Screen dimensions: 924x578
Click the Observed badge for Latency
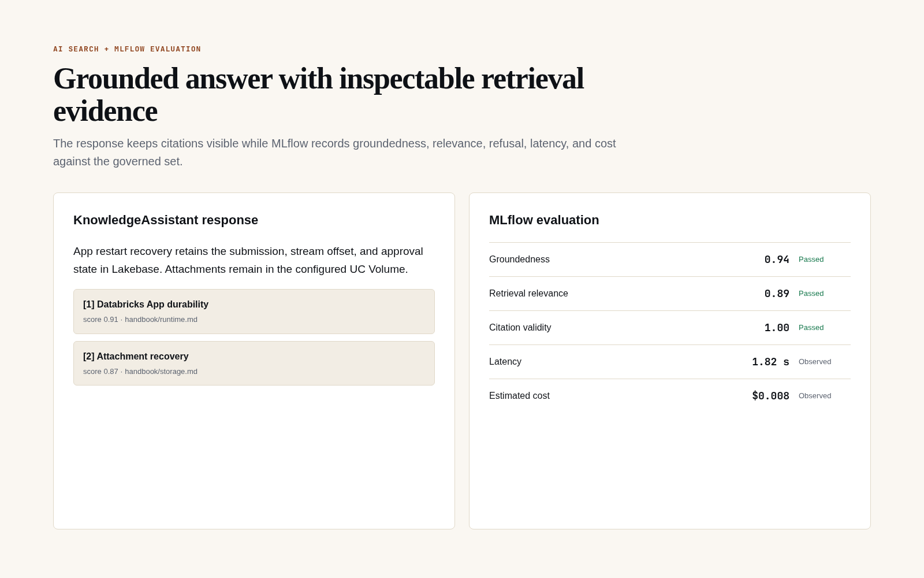pos(815,362)
